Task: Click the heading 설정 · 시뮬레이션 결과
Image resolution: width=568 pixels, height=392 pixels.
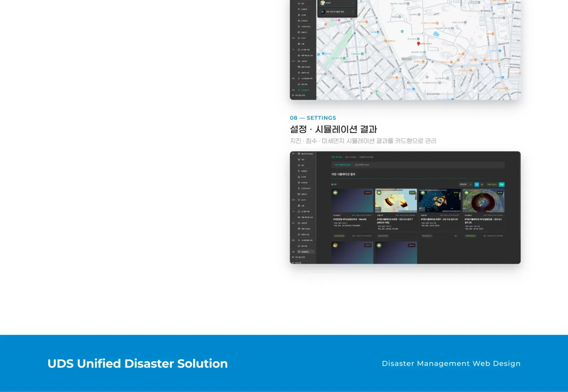Action: [333, 129]
